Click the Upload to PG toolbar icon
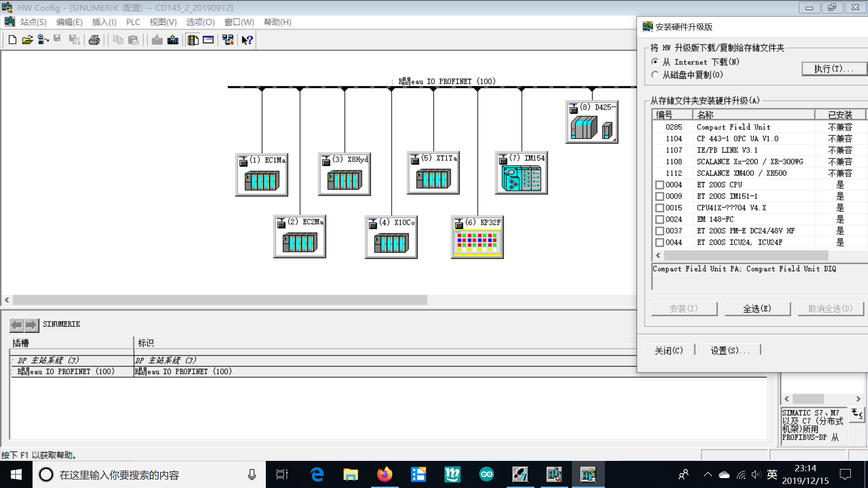This screenshot has height=488, width=868. coord(173,40)
